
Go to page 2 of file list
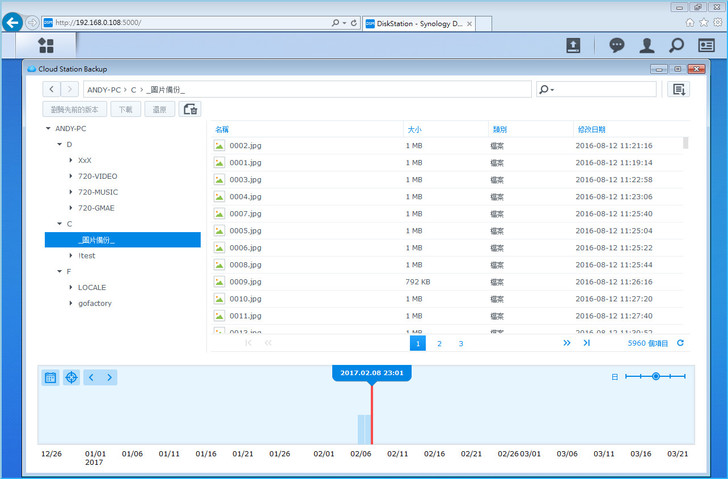coord(439,343)
